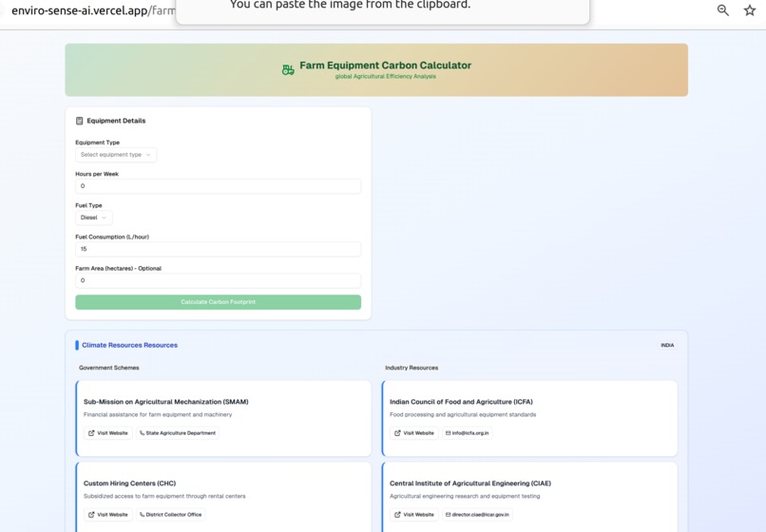
Task: Click external link icon on SMAM Visit Website
Action: [91, 433]
